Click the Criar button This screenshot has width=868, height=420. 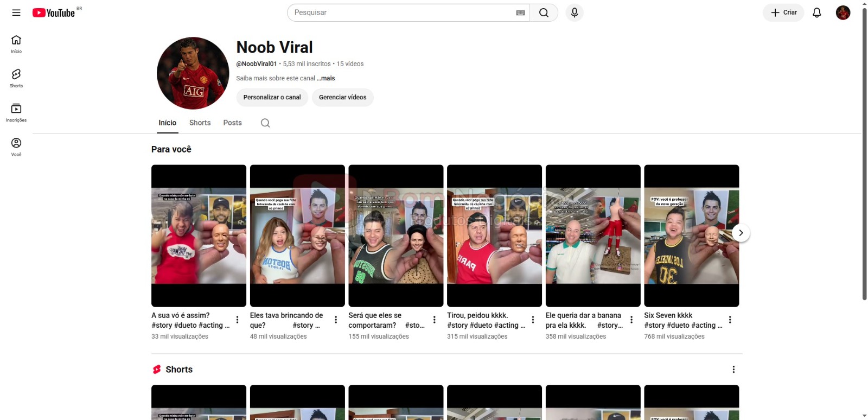coord(783,12)
